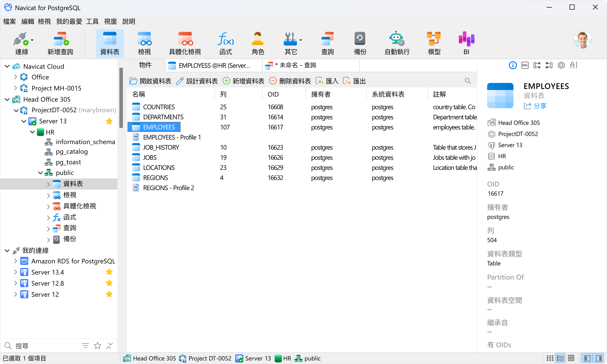Viewport: 607px width, 364px height.
Task: Click the sidebar 搜尋 search field
Action: [x=40, y=346]
